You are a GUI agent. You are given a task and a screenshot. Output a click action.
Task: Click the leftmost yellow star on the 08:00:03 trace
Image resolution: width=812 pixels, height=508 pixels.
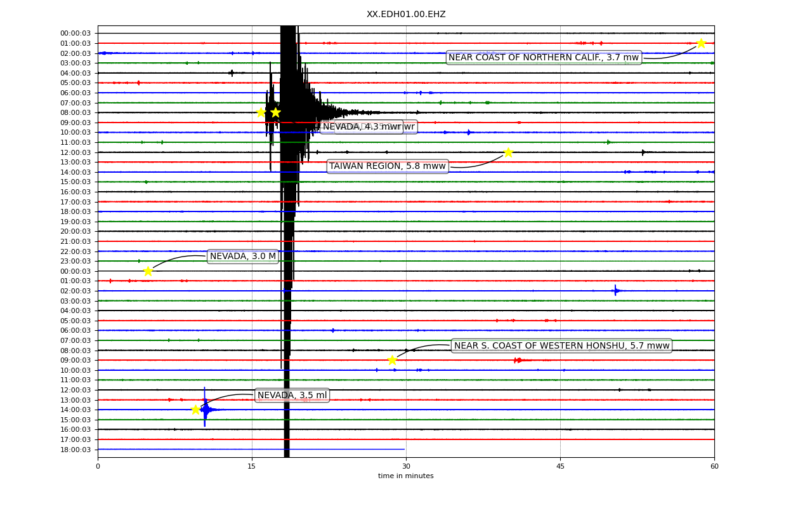coord(261,112)
